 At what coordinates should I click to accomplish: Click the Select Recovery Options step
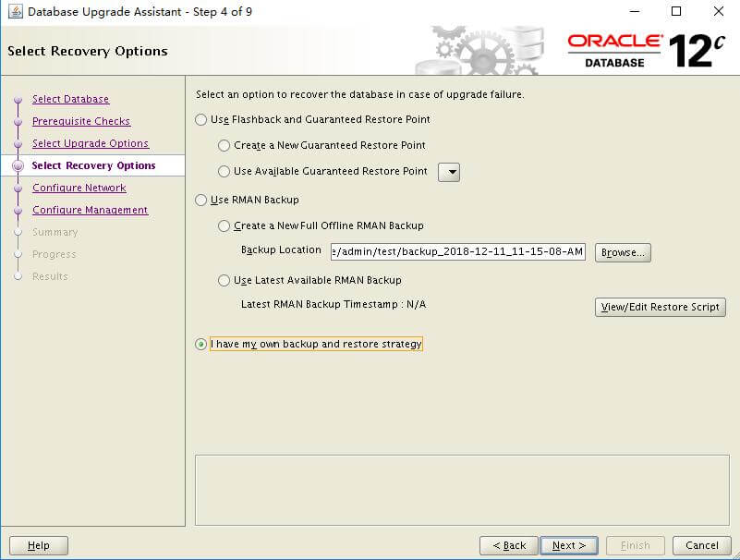[93, 165]
